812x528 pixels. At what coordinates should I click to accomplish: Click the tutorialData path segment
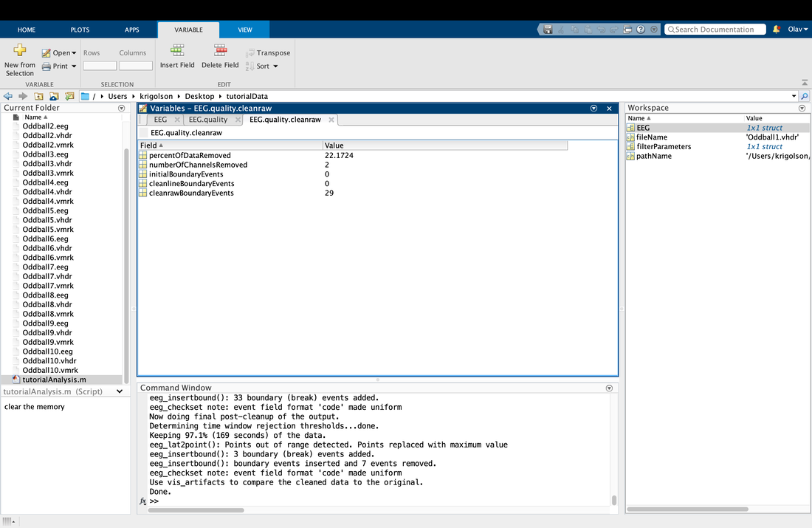tap(247, 97)
